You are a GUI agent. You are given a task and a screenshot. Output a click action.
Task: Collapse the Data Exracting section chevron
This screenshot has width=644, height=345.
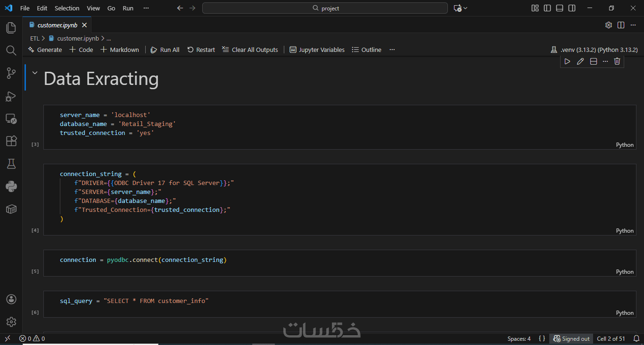(34, 73)
